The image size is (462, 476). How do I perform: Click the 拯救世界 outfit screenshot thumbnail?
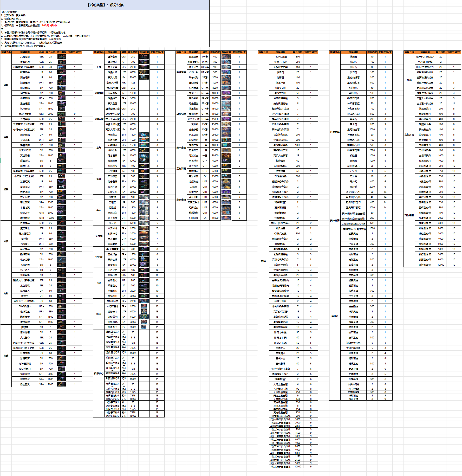tap(226, 57)
